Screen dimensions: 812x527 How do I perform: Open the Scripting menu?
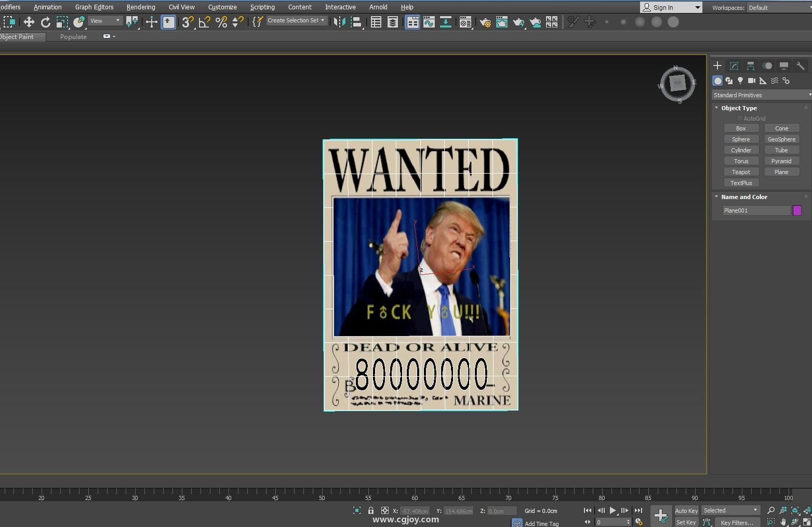click(x=262, y=7)
